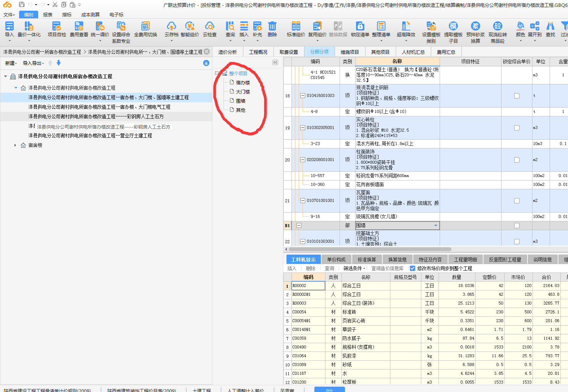The width and height of the screenshot is (568, 392).
Task: Toggle 锁定综合单价 checkbox for 围墙 row B1
Action: pos(517,226)
